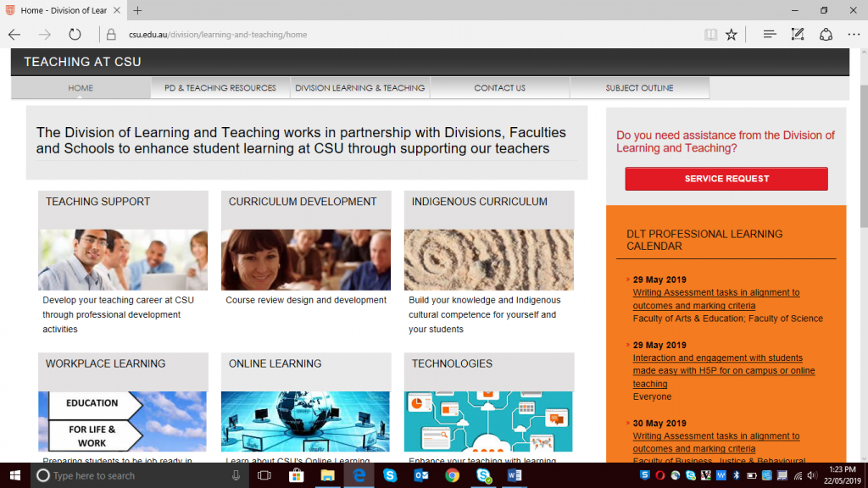Go to CONTACT US tab

(x=500, y=88)
